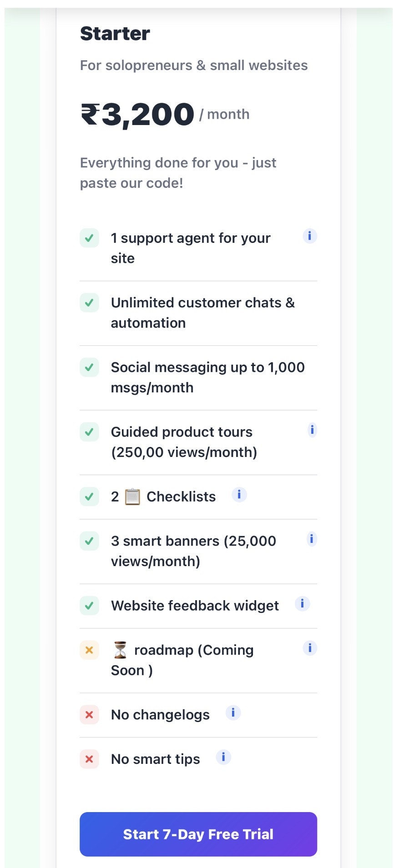Click info icon beside support agent feature
The image size is (394, 868).
[310, 236]
